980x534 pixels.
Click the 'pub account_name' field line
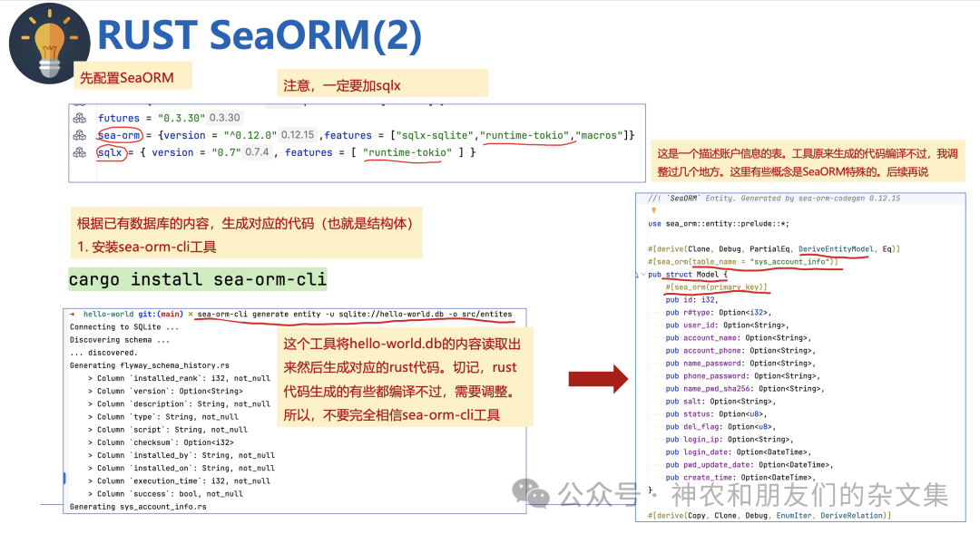738,338
